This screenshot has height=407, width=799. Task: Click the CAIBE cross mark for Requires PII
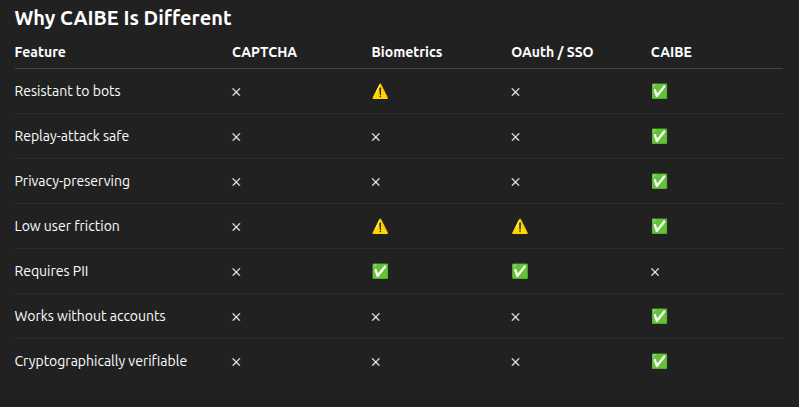click(x=655, y=271)
